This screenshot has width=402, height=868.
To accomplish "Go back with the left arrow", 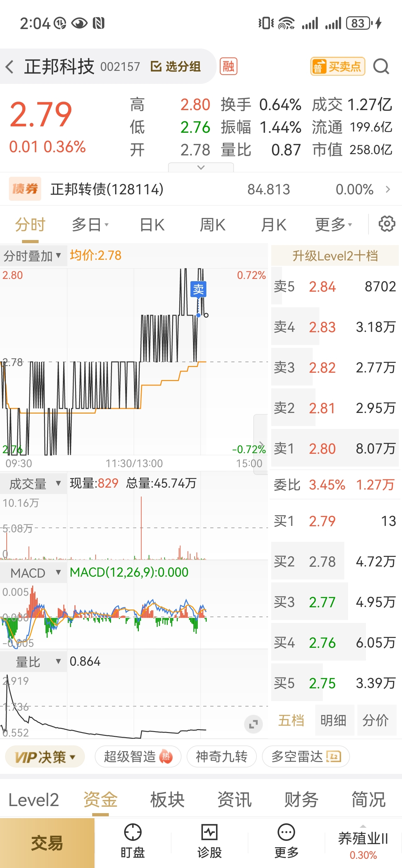I will [10, 66].
